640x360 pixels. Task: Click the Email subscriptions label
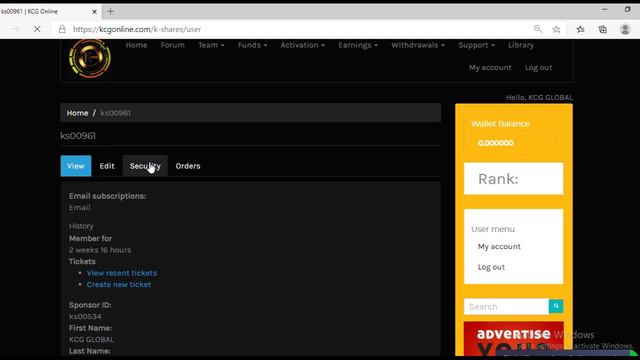[107, 196]
